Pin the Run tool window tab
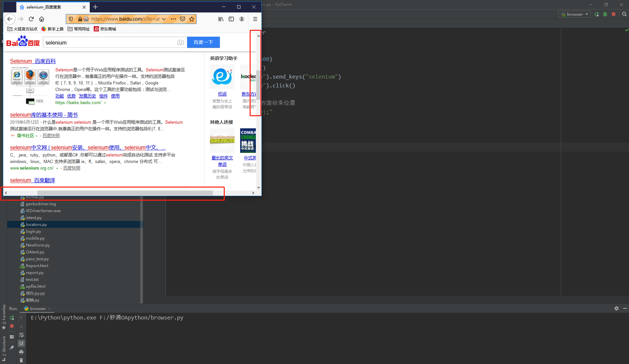The width and height of the screenshot is (629, 364). coord(12,347)
